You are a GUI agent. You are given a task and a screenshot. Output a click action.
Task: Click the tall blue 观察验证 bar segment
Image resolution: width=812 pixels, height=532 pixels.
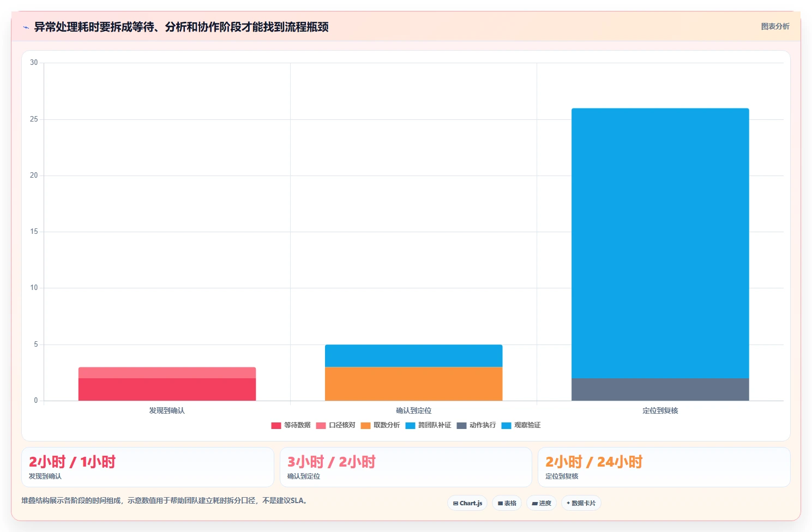tap(660, 243)
